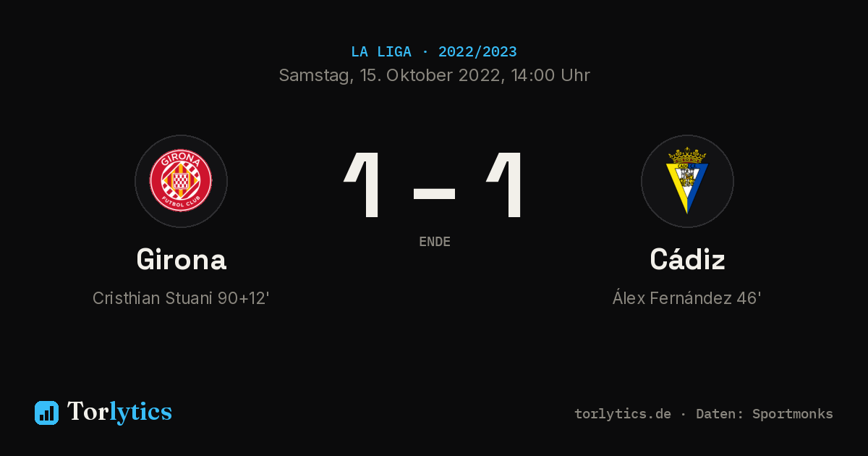Select the Cádiz team name
Screen dimensions: 868x456
687,259
